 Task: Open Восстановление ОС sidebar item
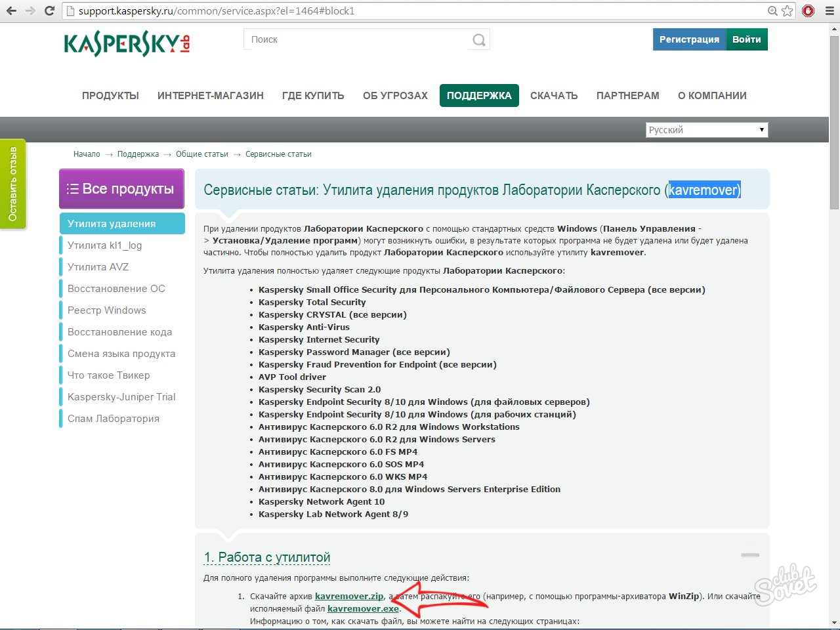point(116,289)
